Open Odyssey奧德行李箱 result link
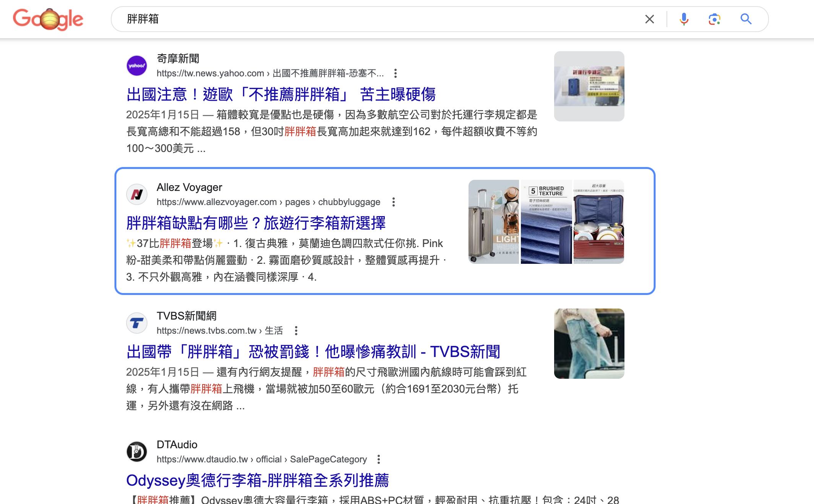This screenshot has height=504, width=814. pyautogui.click(x=258, y=480)
